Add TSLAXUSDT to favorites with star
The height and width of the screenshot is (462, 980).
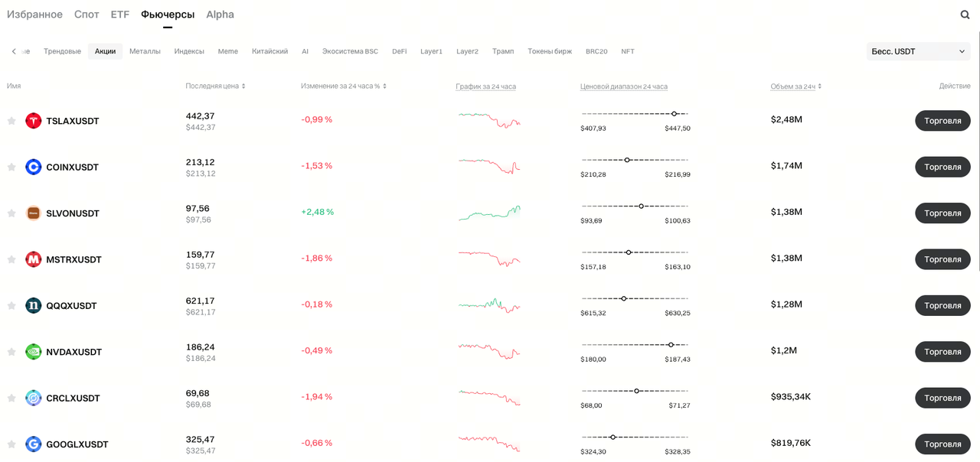[x=11, y=121]
